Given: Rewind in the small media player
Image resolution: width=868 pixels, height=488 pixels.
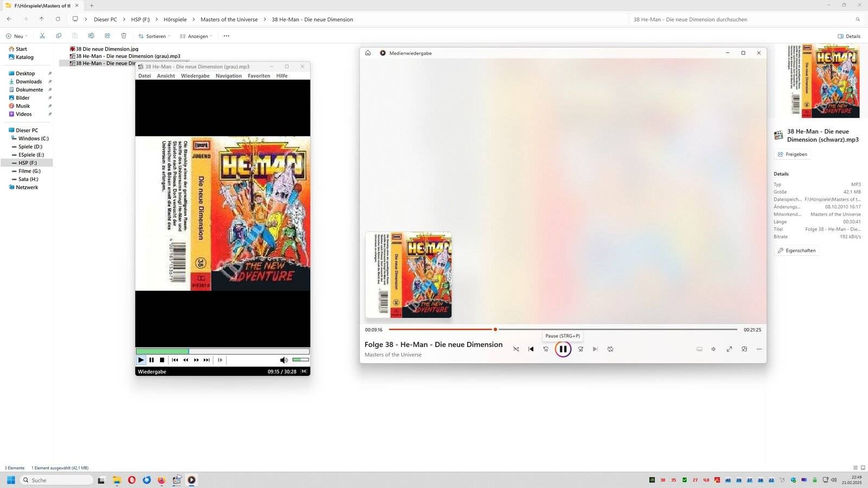Looking at the screenshot, I should pos(186,360).
